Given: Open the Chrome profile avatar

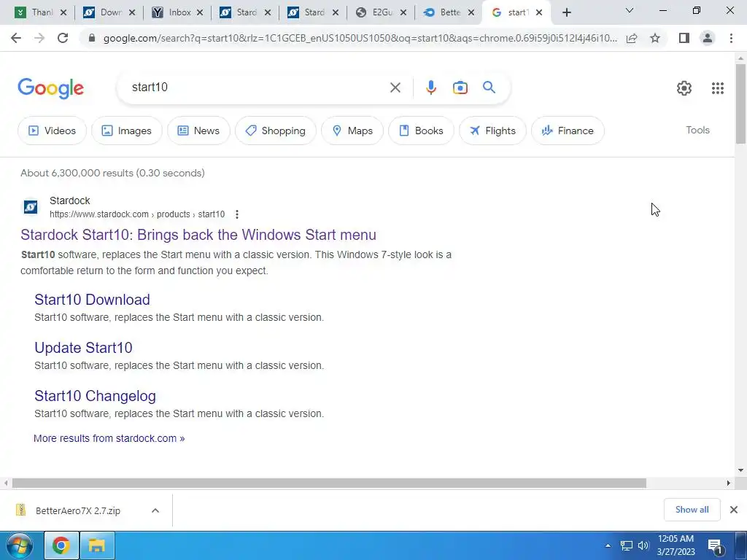Looking at the screenshot, I should pyautogui.click(x=708, y=38).
